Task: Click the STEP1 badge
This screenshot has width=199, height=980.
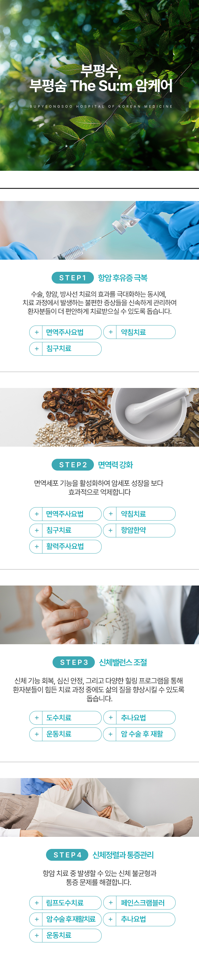Action: coord(73,278)
